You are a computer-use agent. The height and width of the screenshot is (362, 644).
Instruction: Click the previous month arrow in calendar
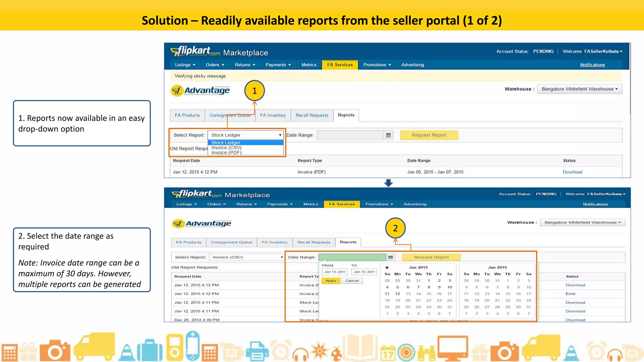(387, 267)
